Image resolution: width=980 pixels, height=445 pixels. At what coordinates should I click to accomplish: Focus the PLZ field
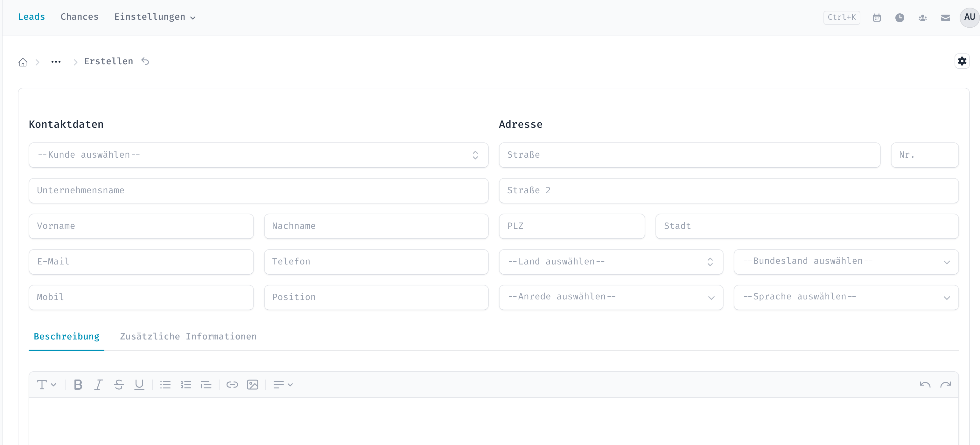tap(572, 227)
